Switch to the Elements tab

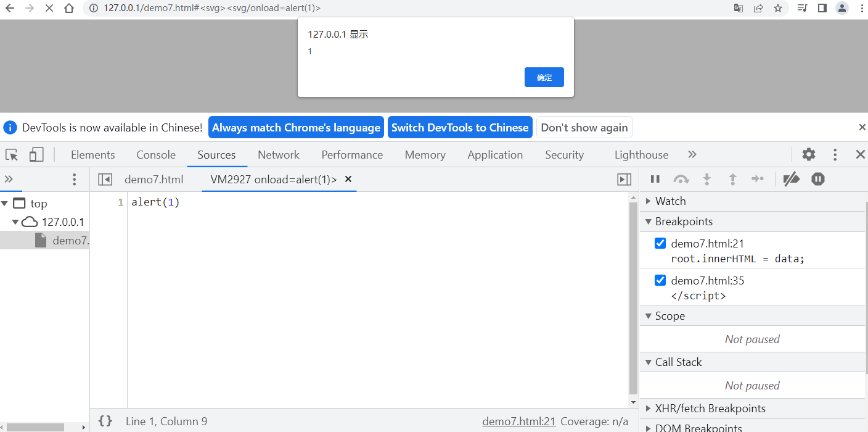click(x=92, y=155)
